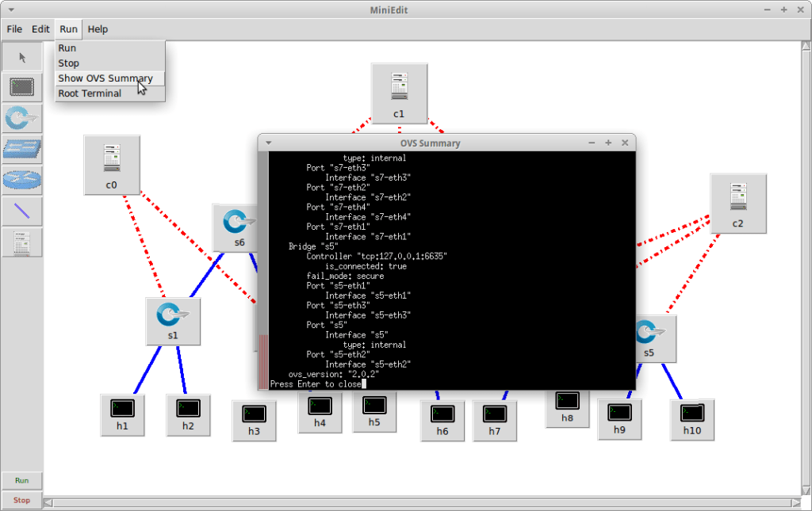Screen dimensions: 812x511
Task: Click host h7 node
Action: point(495,421)
